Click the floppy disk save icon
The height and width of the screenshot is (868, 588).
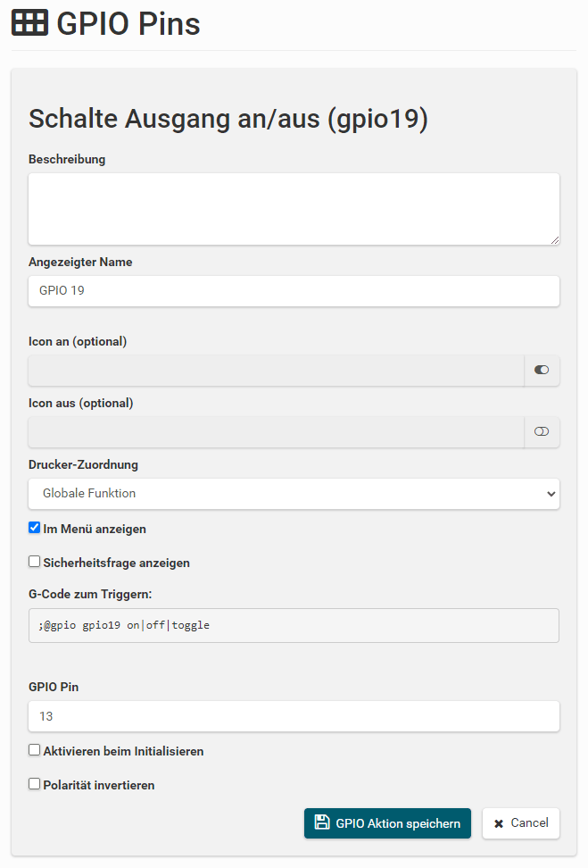(x=322, y=822)
